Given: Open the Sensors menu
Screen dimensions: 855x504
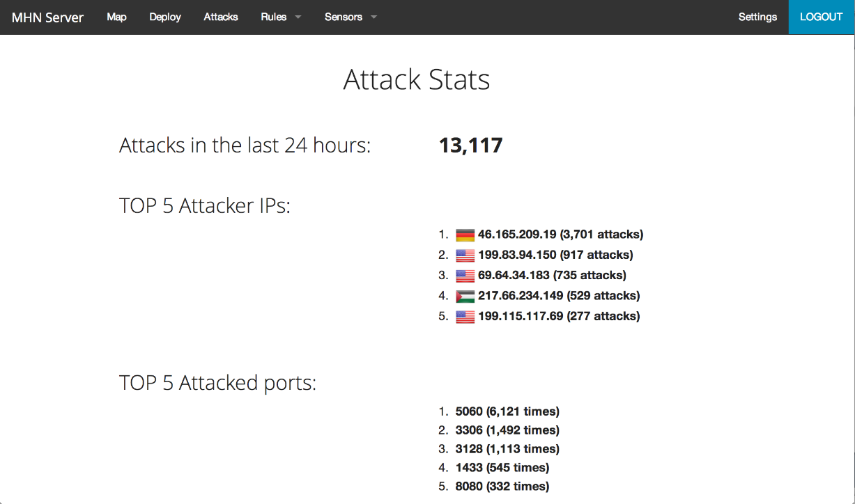Looking at the screenshot, I should 343,17.
